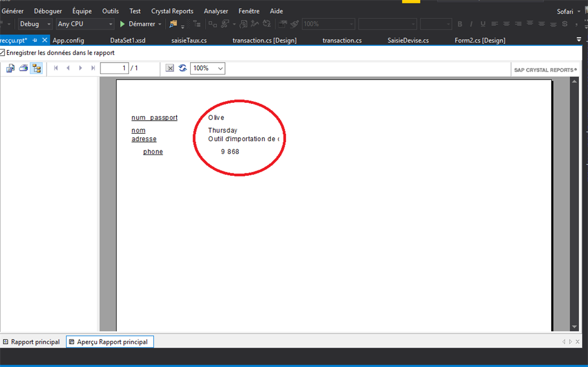The width and height of the screenshot is (588, 367).
Task: Switch to App.config tab
Action: click(x=68, y=40)
